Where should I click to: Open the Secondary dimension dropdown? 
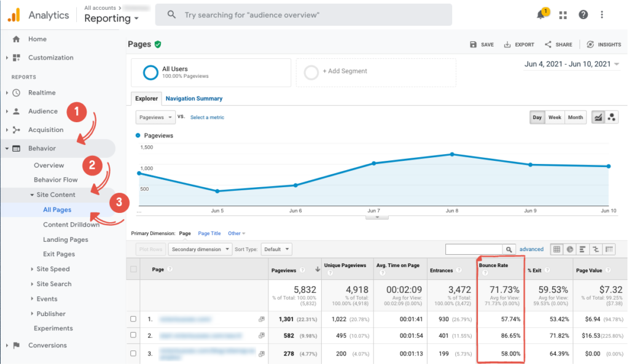[x=201, y=249]
